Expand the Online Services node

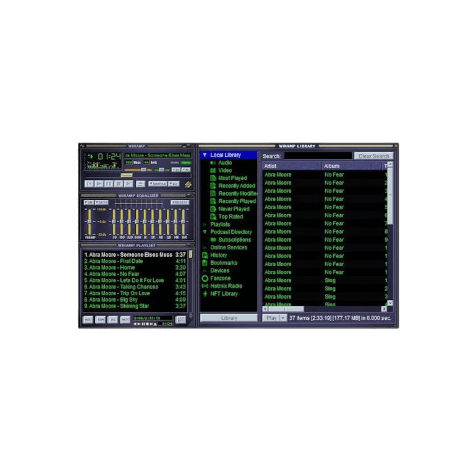pyautogui.click(x=205, y=248)
